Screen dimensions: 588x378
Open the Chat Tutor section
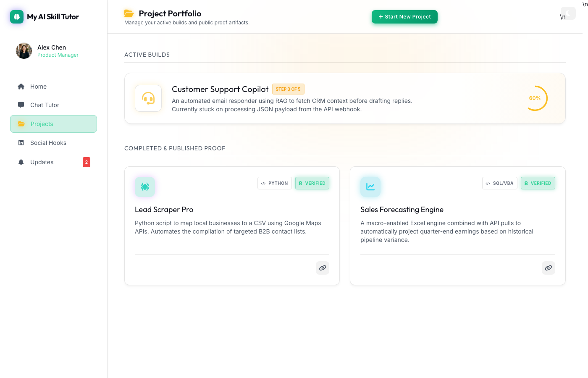[x=45, y=105]
